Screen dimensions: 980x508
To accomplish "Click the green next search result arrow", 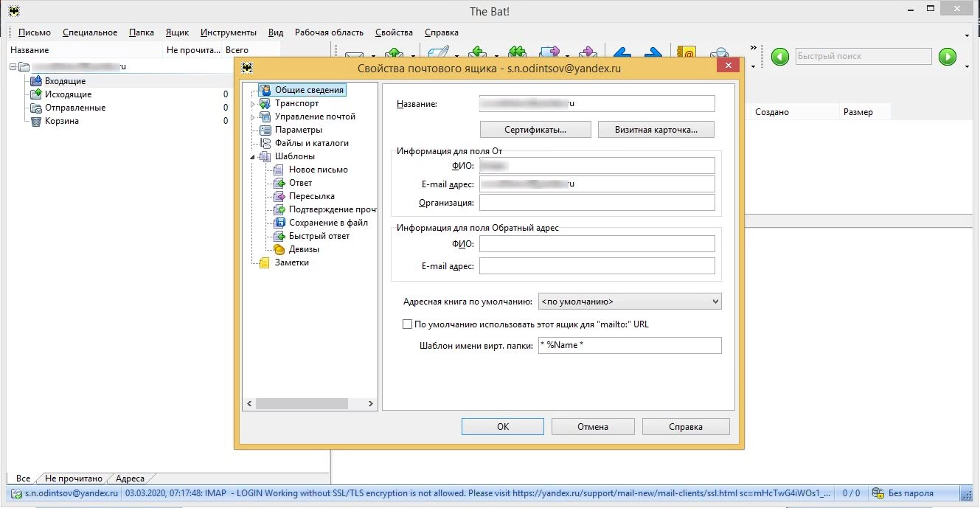I will (x=948, y=57).
